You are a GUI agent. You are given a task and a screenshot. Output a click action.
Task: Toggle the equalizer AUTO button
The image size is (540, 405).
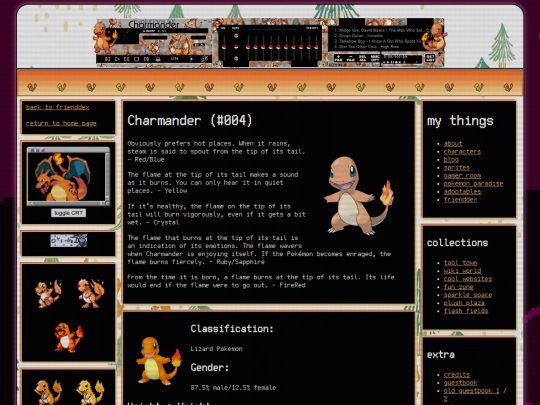pyautogui.click(x=236, y=28)
